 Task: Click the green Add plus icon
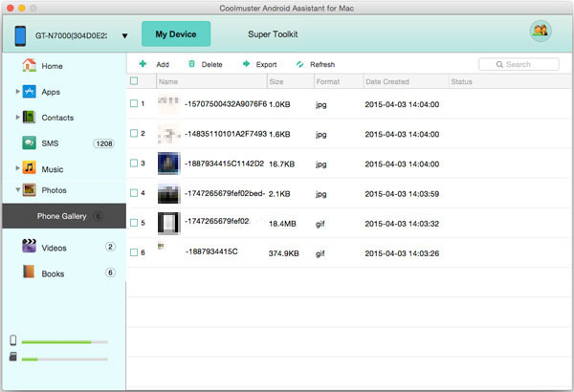143,64
